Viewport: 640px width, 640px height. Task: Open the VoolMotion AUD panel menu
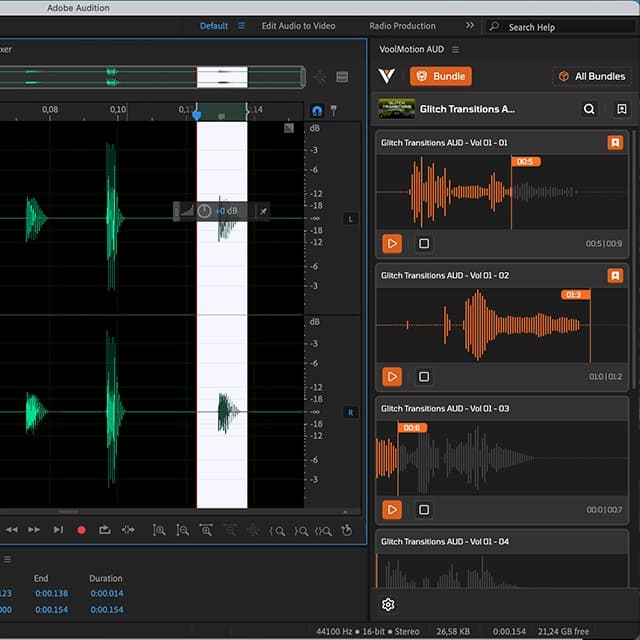point(455,50)
